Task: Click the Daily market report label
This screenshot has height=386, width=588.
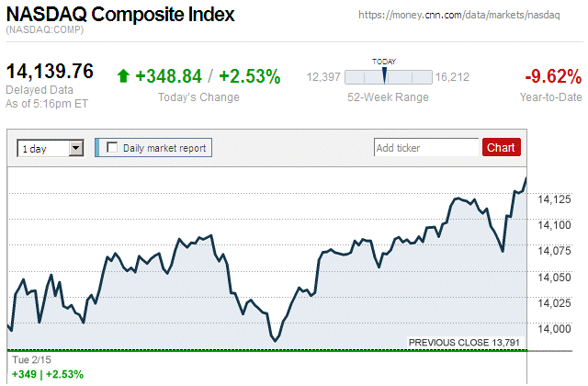Action: point(165,147)
